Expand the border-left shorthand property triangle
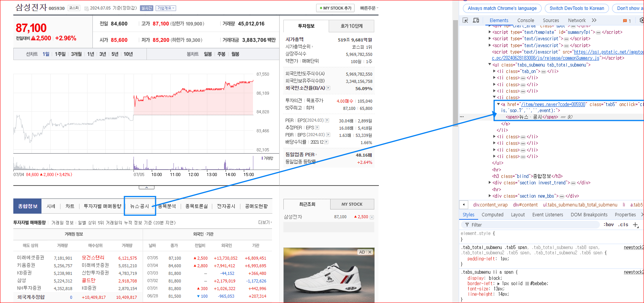The image size is (644, 303). [x=499, y=284]
